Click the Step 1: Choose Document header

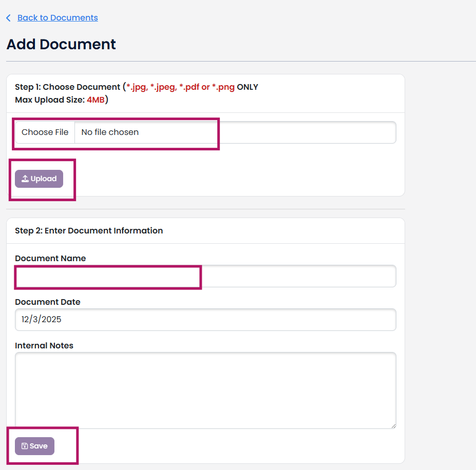click(x=67, y=87)
